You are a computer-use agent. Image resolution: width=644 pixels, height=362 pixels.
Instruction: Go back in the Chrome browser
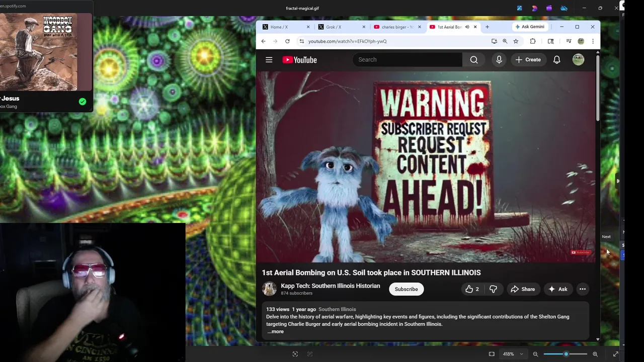pos(263,41)
